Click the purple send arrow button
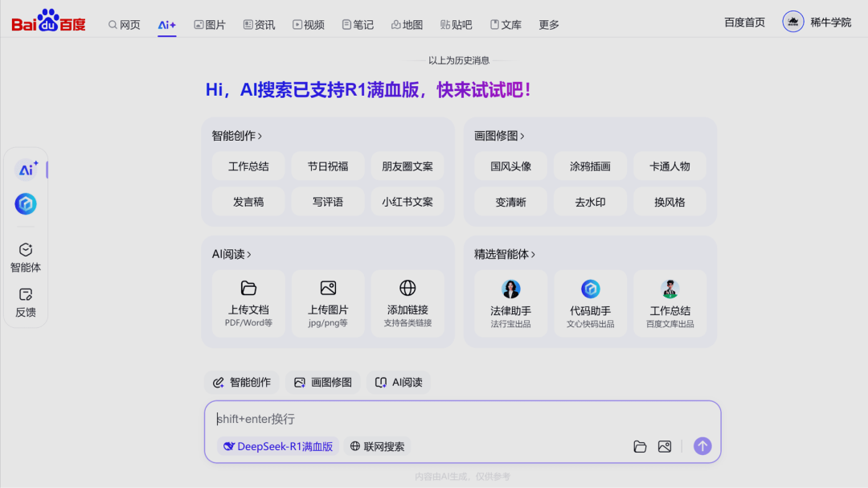868x488 pixels. [702, 446]
